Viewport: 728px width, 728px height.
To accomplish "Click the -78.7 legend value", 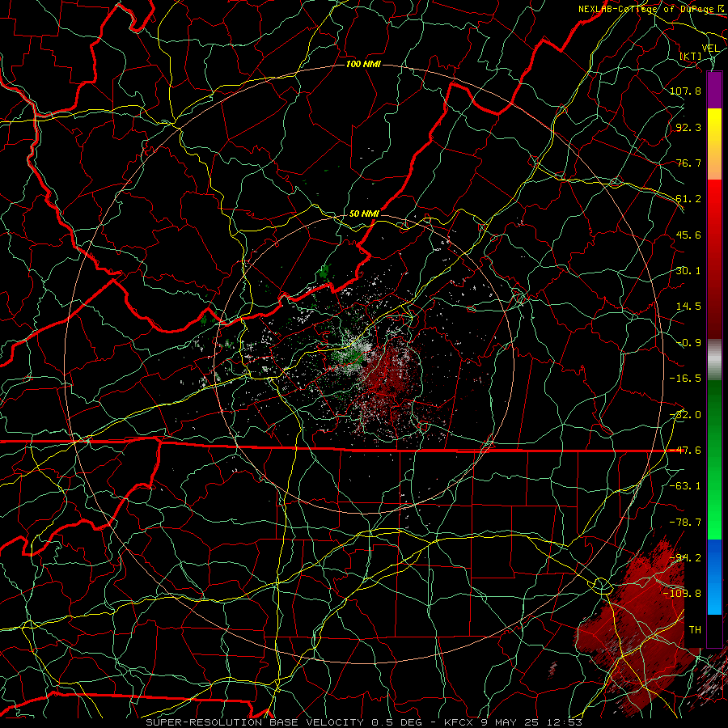I will point(685,523).
